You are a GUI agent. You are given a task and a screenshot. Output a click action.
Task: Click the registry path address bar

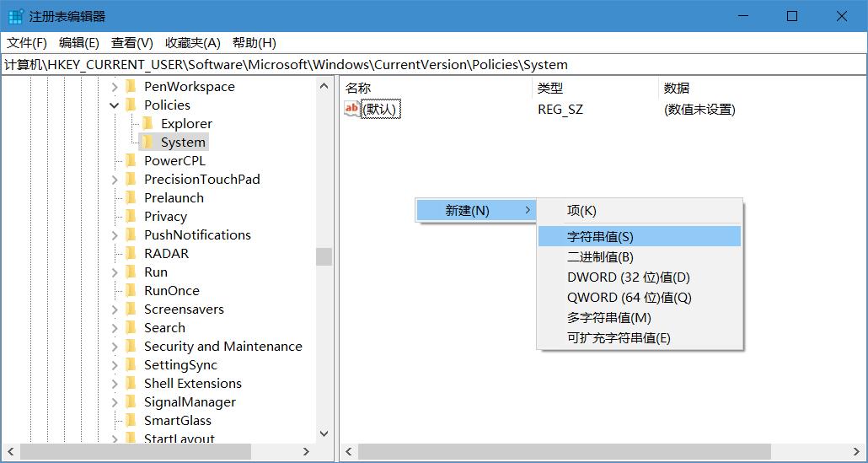tap(433, 64)
